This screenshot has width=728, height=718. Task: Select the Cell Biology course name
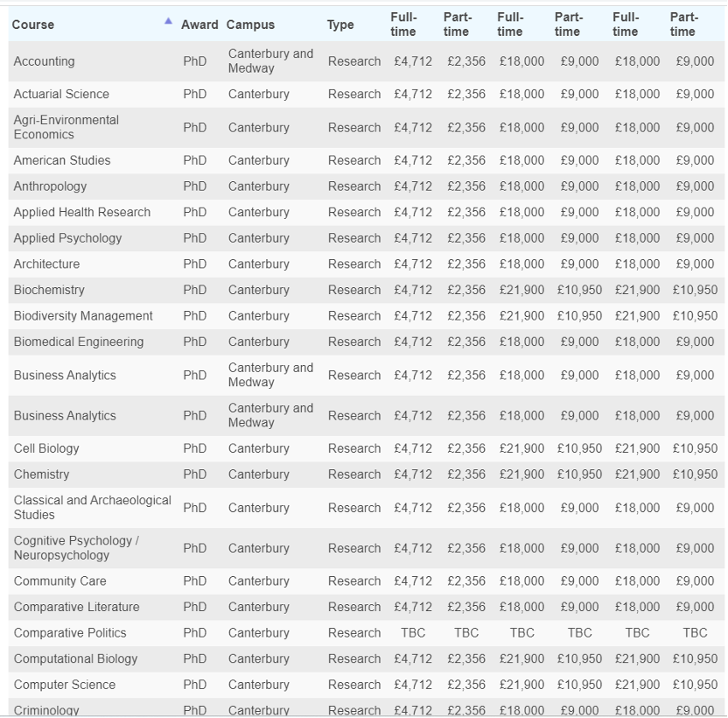[46, 448]
